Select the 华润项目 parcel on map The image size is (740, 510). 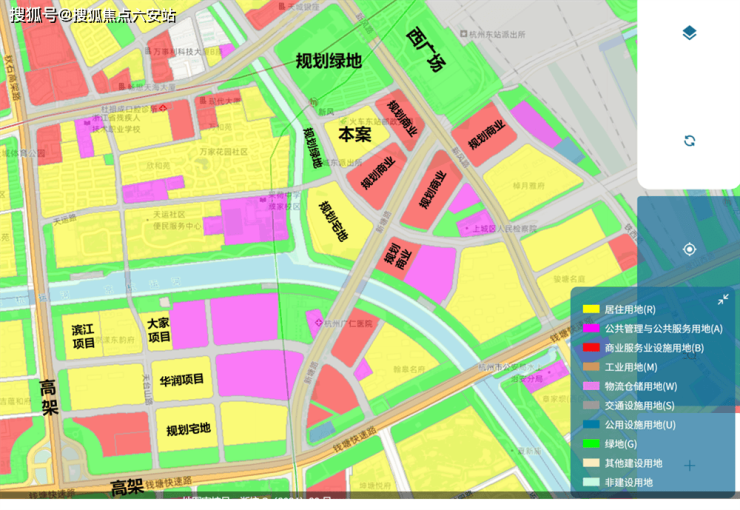181,380
